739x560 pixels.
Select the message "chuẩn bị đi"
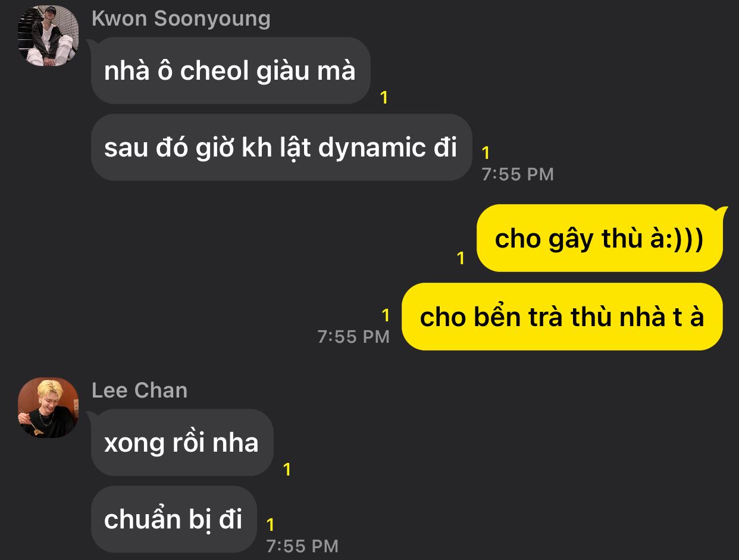(174, 518)
